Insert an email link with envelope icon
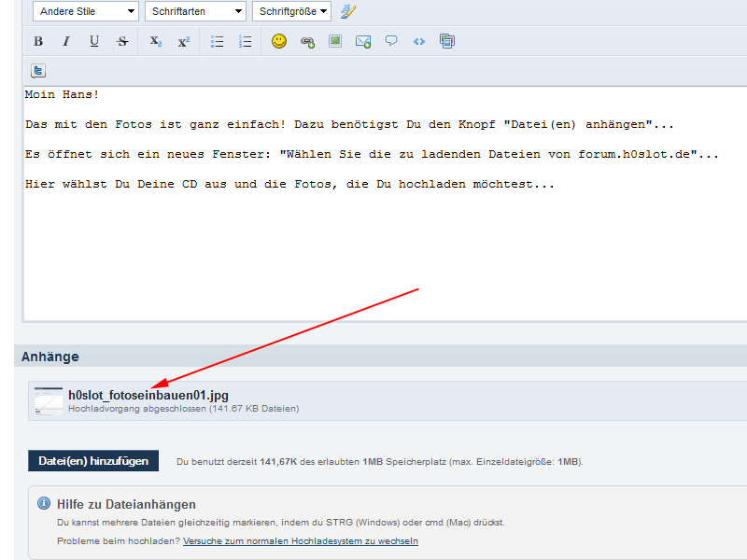Viewport: 747px width, 560px height. coord(363,42)
